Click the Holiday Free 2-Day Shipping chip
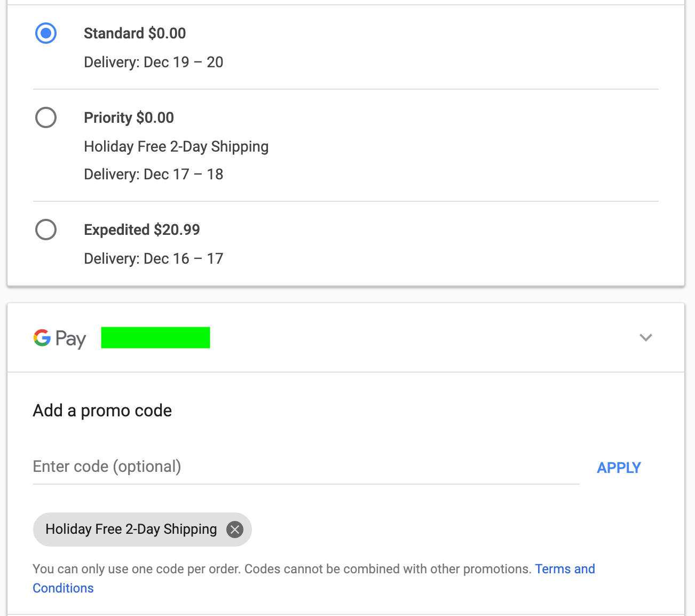695x616 pixels. click(x=131, y=529)
